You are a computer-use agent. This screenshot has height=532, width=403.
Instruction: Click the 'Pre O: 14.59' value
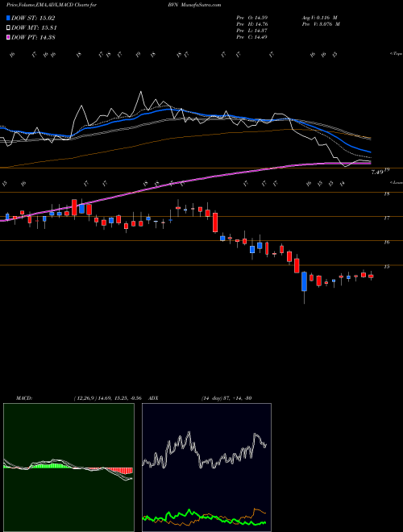[x=253, y=17]
